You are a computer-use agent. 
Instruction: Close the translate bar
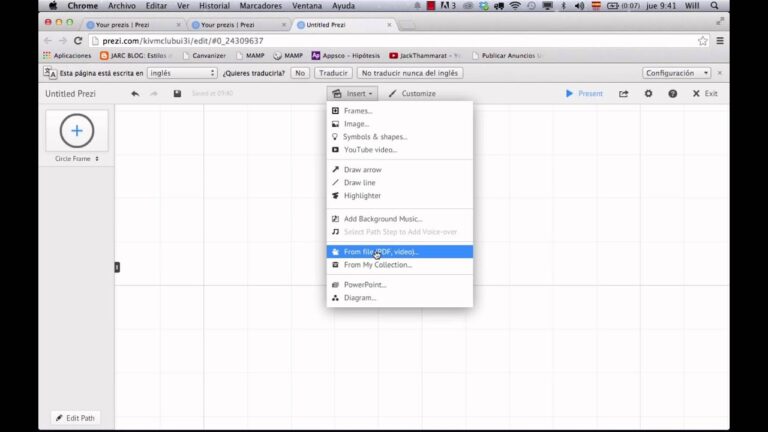(720, 73)
